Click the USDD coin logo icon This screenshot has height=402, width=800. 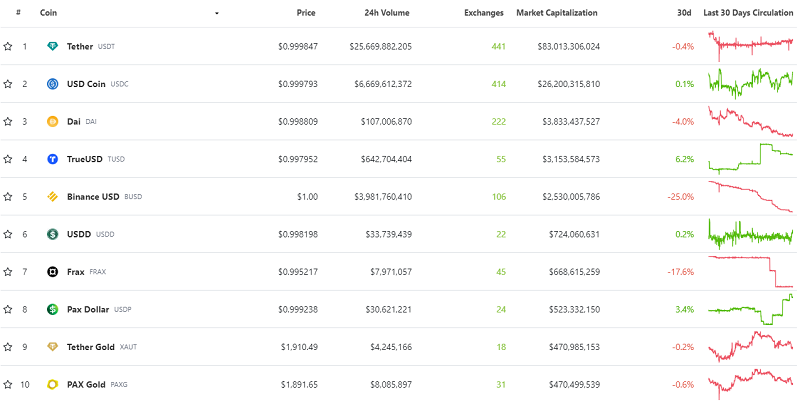click(53, 234)
